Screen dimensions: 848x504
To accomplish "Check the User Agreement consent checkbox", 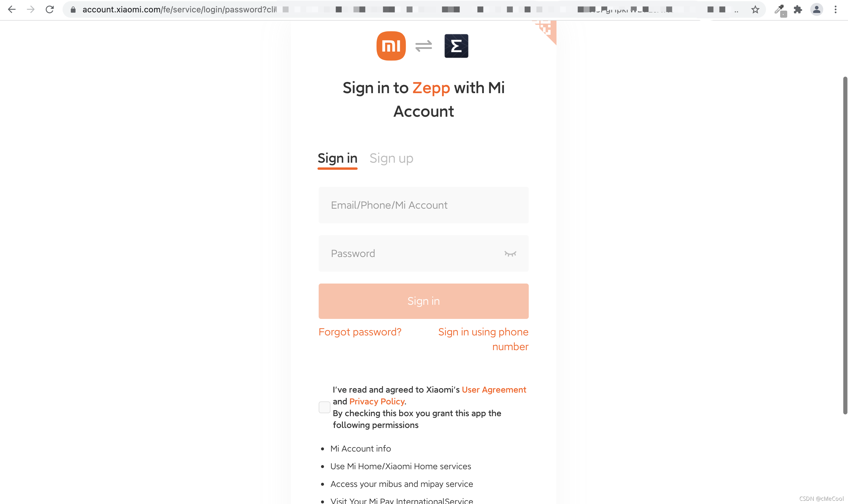I will (324, 407).
